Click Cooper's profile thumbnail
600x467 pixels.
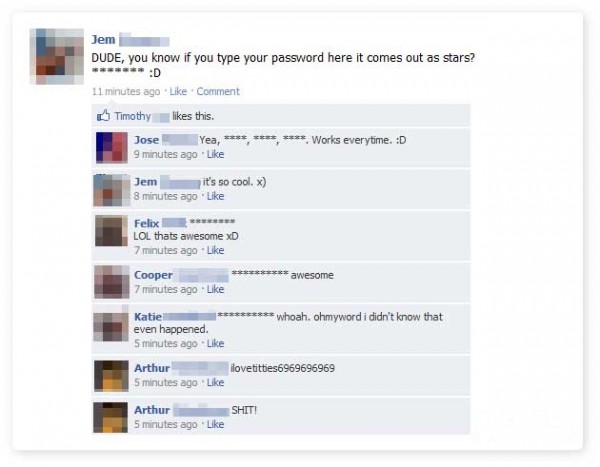click(x=111, y=282)
